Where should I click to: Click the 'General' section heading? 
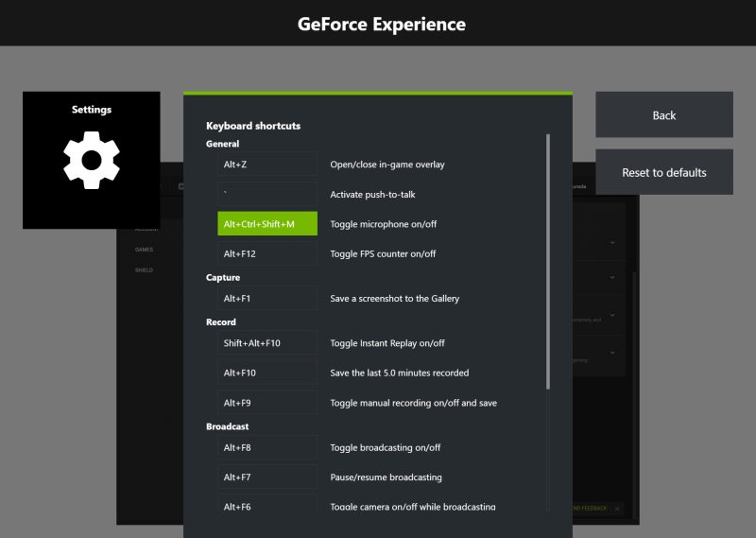[222, 144]
